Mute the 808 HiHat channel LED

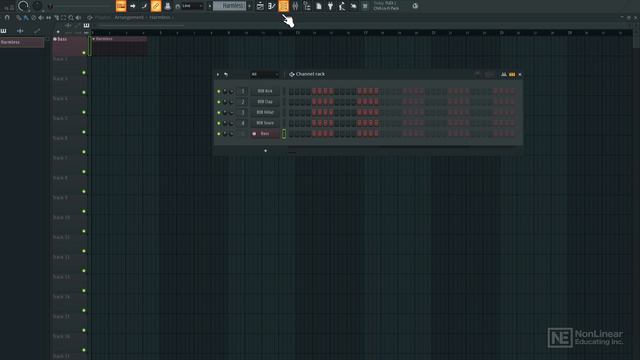point(219,112)
